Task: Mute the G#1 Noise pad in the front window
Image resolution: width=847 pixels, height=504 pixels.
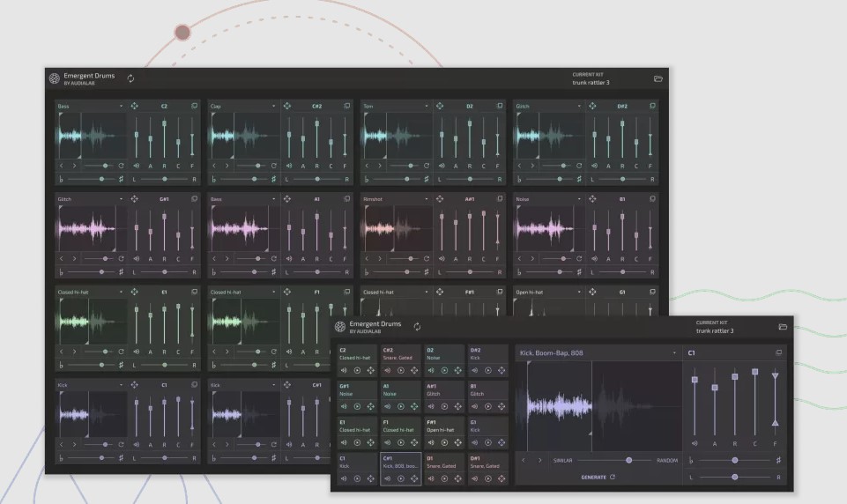Action: click(x=344, y=406)
